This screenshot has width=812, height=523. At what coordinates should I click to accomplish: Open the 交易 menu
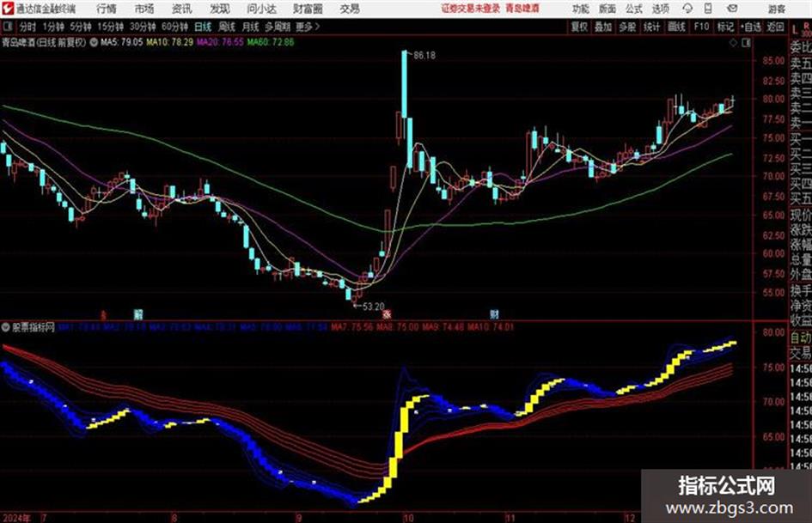point(350,9)
